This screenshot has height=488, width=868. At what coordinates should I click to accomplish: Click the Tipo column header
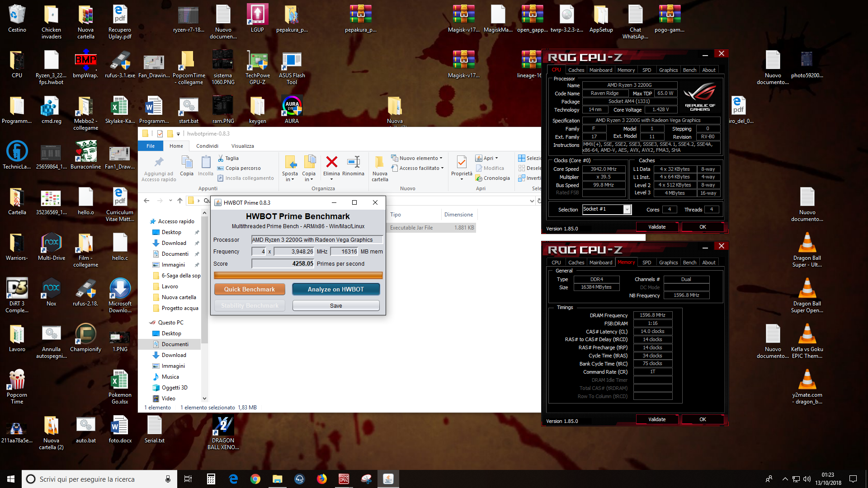coord(414,215)
